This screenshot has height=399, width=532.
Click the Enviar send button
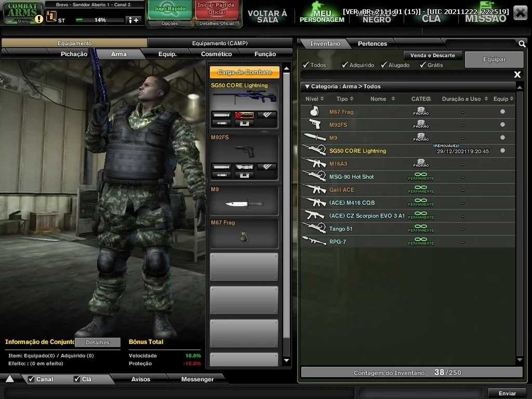(507, 393)
